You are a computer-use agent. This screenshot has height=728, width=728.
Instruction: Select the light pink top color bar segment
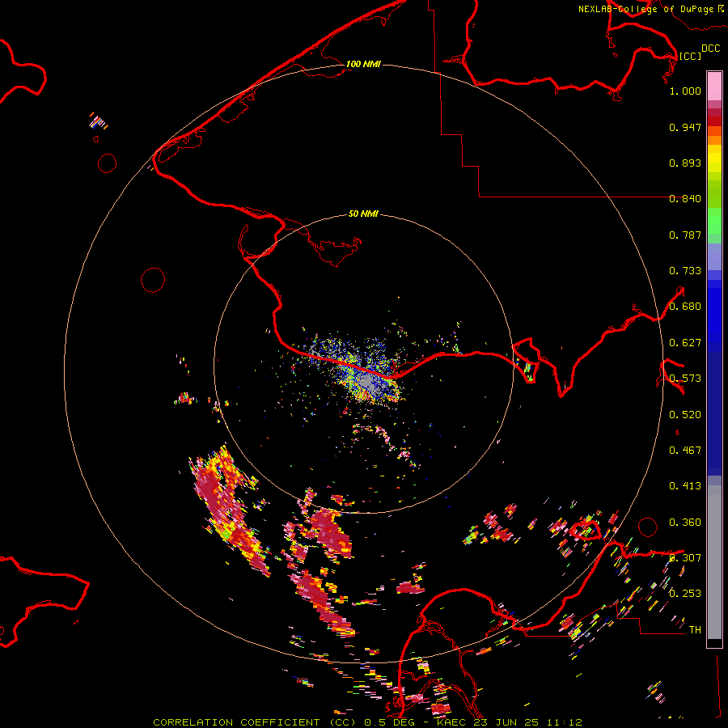pos(714,86)
